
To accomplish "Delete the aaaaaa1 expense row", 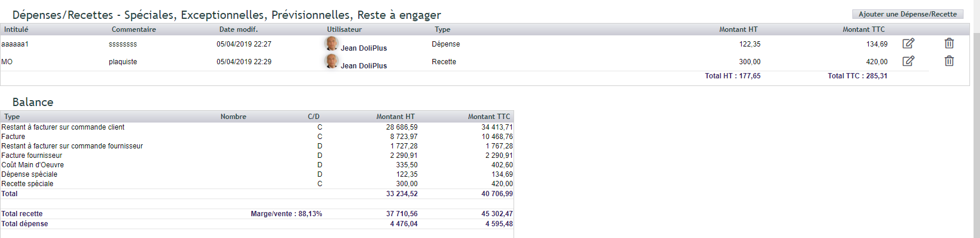I will tap(949, 44).
